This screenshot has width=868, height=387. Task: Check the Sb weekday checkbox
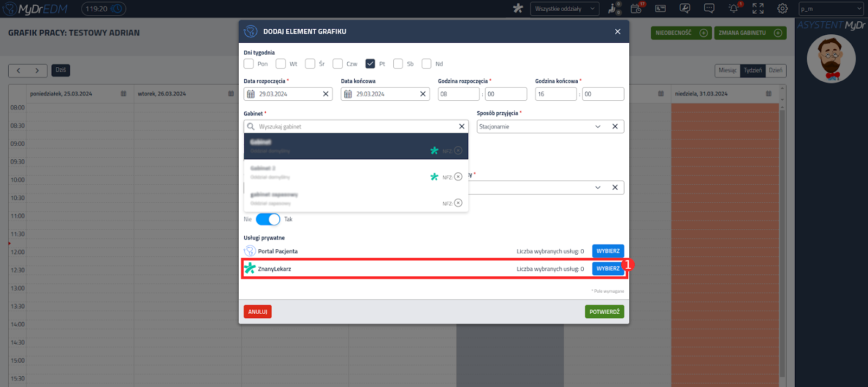[398, 63]
